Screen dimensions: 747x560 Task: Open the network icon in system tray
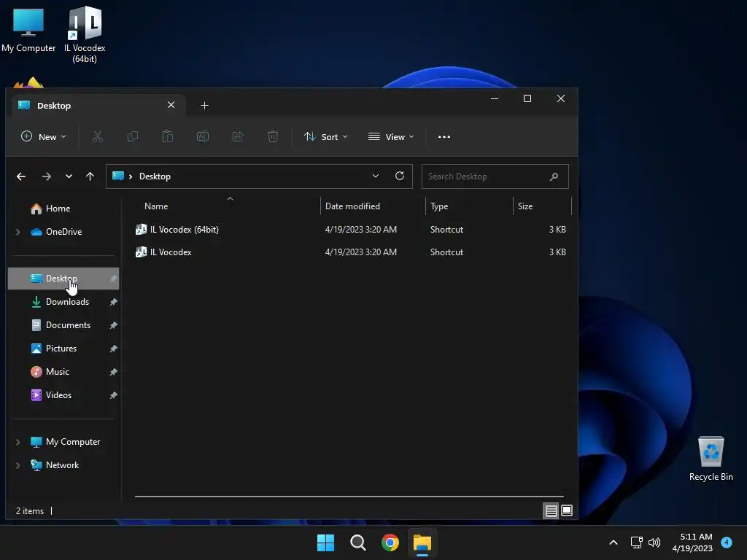click(x=636, y=542)
